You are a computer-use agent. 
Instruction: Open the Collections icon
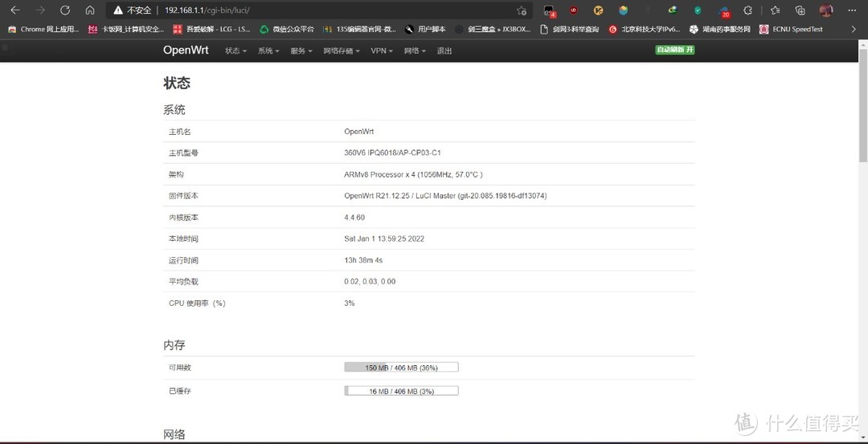[800, 10]
